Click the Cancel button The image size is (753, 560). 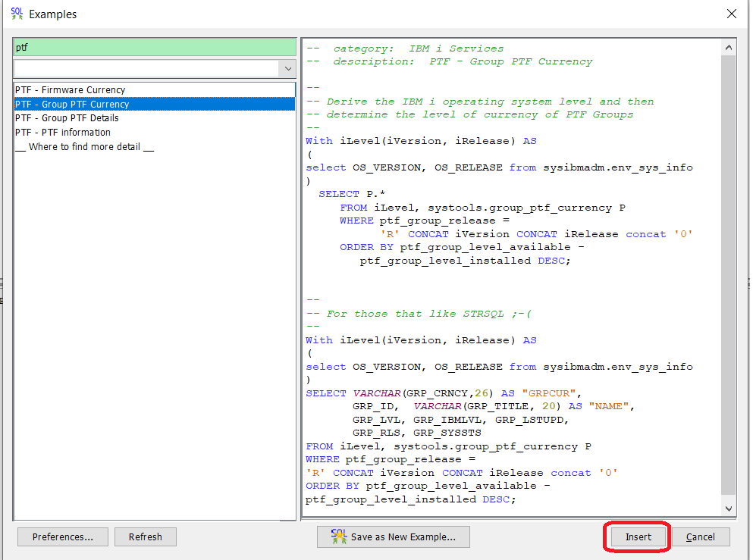(x=701, y=537)
